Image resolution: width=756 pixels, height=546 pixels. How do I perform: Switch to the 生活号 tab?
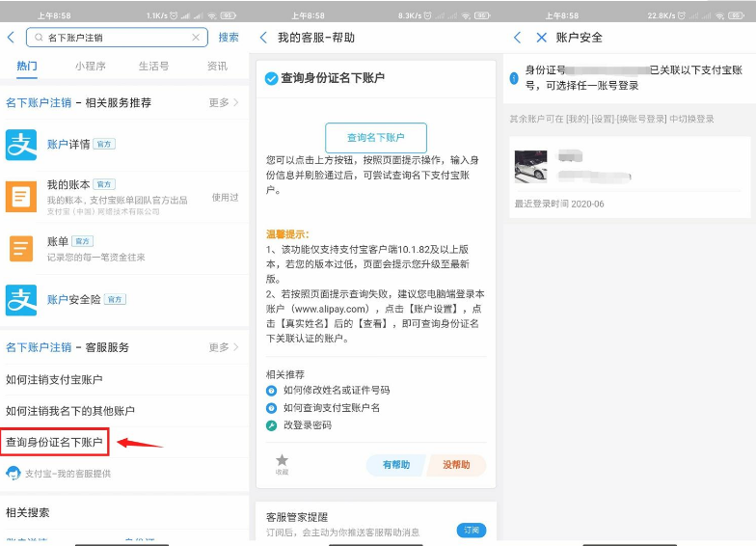154,66
